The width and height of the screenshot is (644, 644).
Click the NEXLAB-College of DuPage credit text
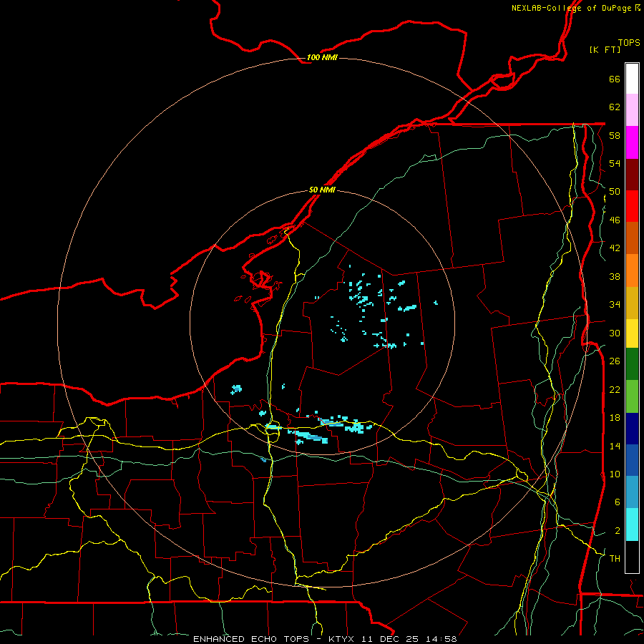click(571, 8)
